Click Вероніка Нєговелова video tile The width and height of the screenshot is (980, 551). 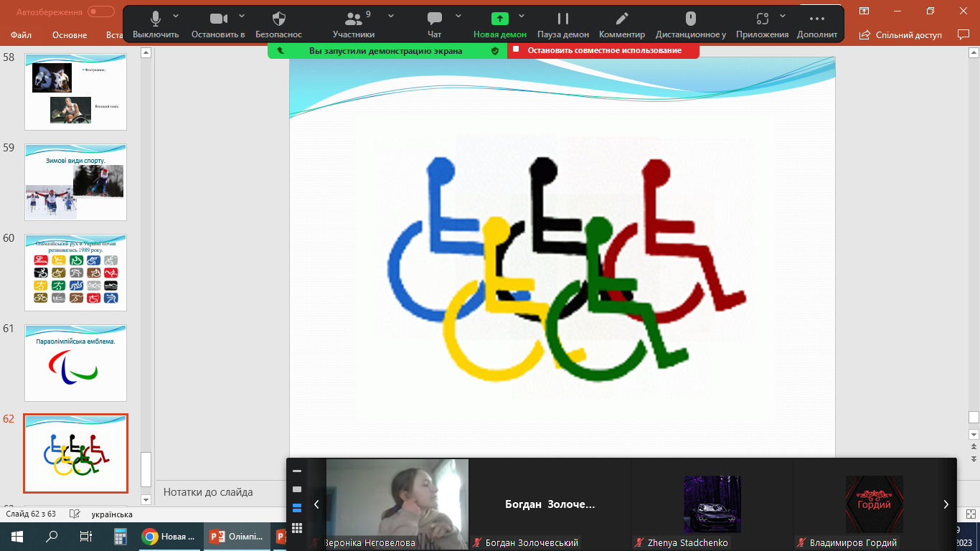[x=397, y=504]
